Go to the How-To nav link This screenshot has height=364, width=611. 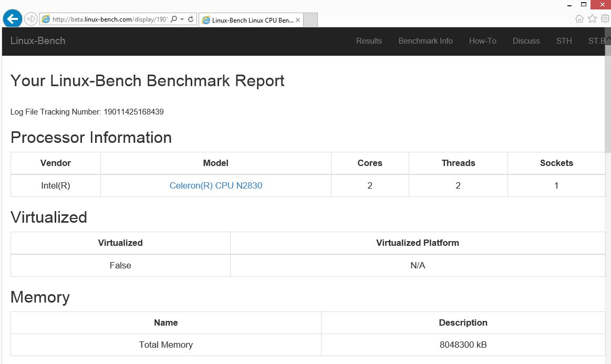tap(482, 41)
